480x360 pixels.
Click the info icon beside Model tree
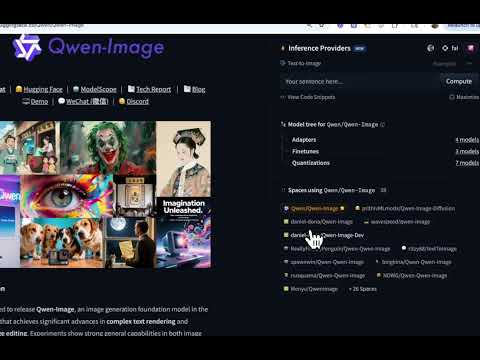coord(383,124)
